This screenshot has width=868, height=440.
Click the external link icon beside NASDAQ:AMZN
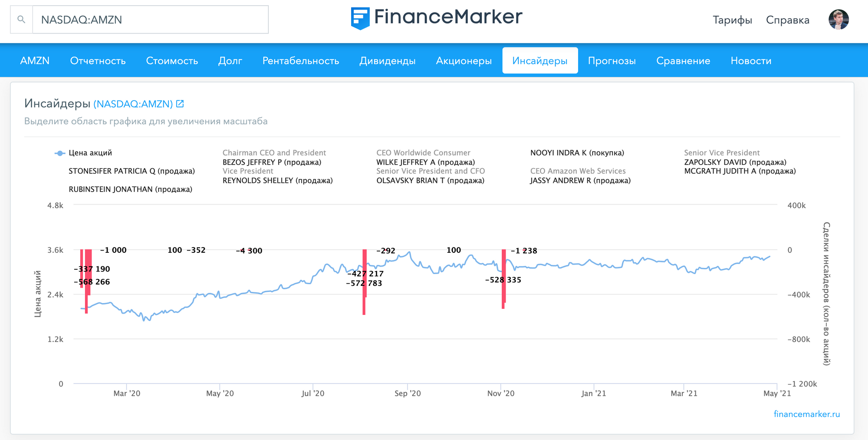(x=180, y=104)
